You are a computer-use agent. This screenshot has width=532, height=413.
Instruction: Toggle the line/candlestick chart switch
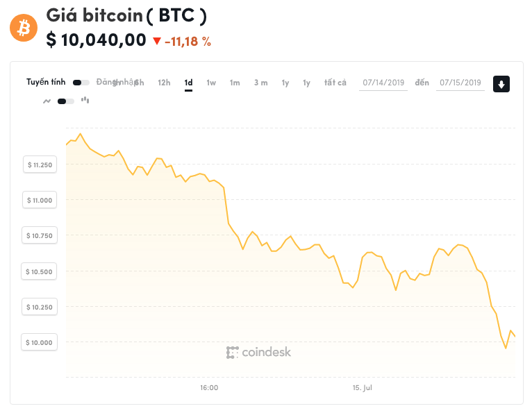pyautogui.click(x=66, y=101)
